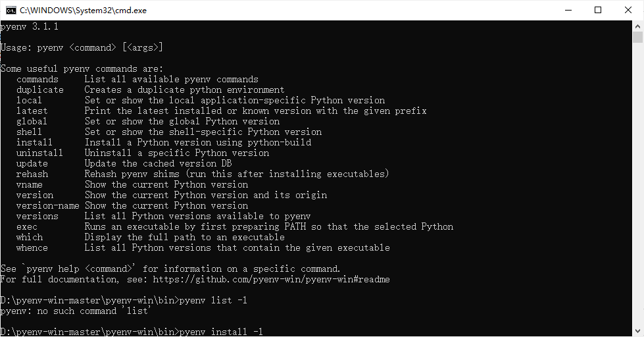This screenshot has width=644, height=337.
Task: Click the scrollbar up arrow
Action: point(638,26)
